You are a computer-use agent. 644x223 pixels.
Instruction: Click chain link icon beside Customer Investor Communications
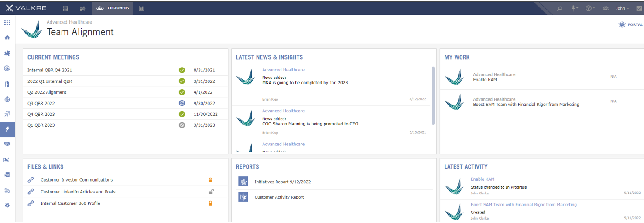31,180
